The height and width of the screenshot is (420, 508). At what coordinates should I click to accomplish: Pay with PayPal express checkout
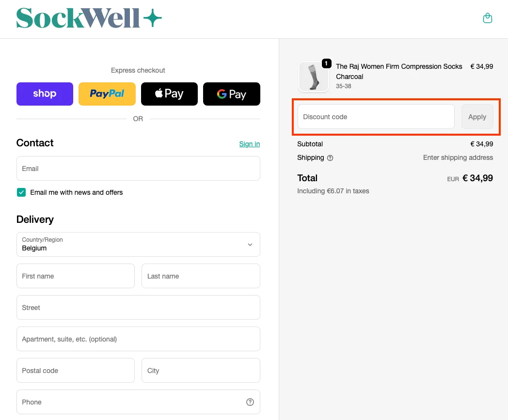pyautogui.click(x=107, y=93)
